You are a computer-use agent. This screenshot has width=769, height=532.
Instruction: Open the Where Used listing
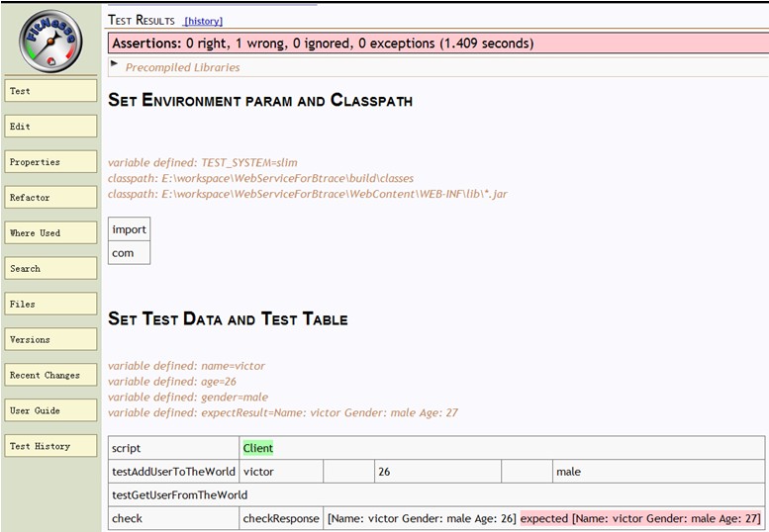50,232
